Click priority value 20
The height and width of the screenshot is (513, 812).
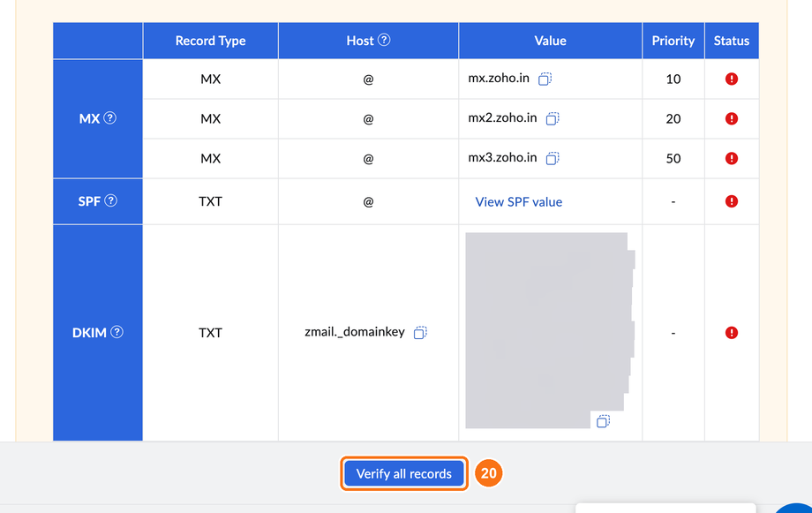[673, 118]
